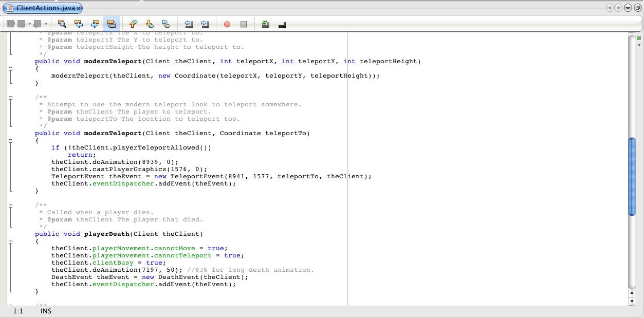
Task: Stop macro recording with the square icon
Action: pyautogui.click(x=244, y=24)
